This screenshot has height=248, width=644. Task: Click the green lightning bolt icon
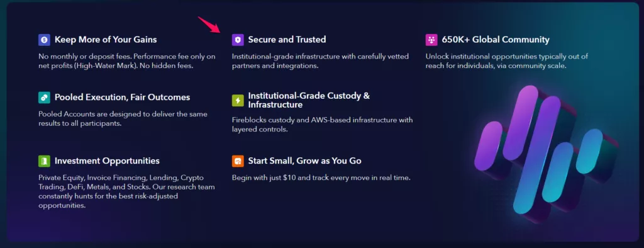tap(238, 100)
